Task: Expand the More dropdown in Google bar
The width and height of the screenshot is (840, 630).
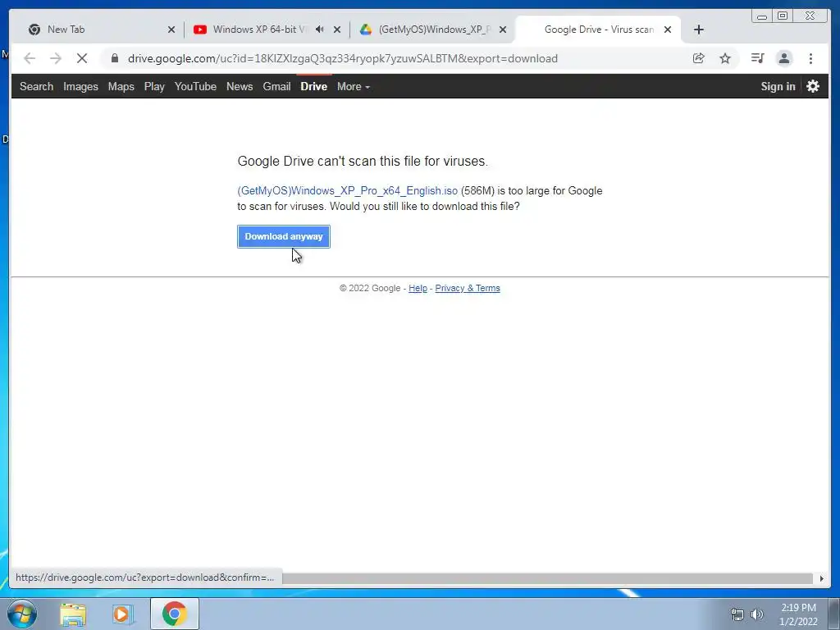Action: pyautogui.click(x=353, y=86)
